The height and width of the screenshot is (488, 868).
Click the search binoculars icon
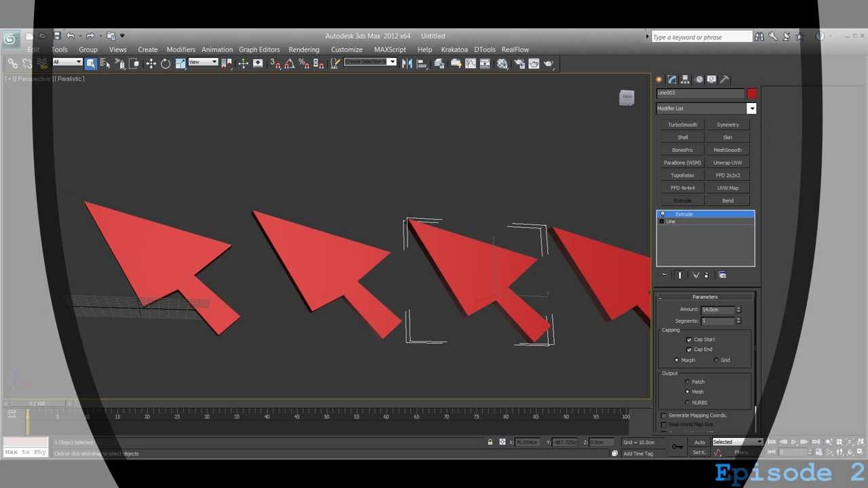point(759,37)
